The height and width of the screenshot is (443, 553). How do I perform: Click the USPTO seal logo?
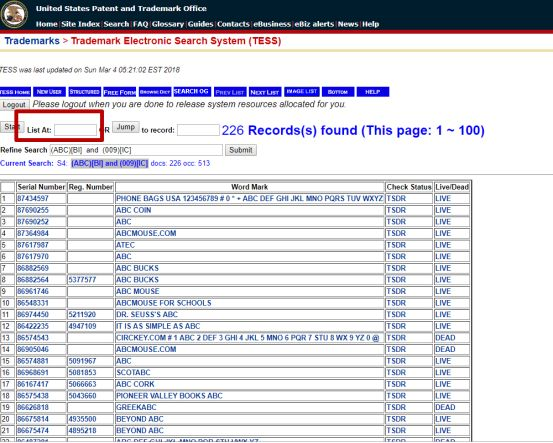[x=14, y=15]
